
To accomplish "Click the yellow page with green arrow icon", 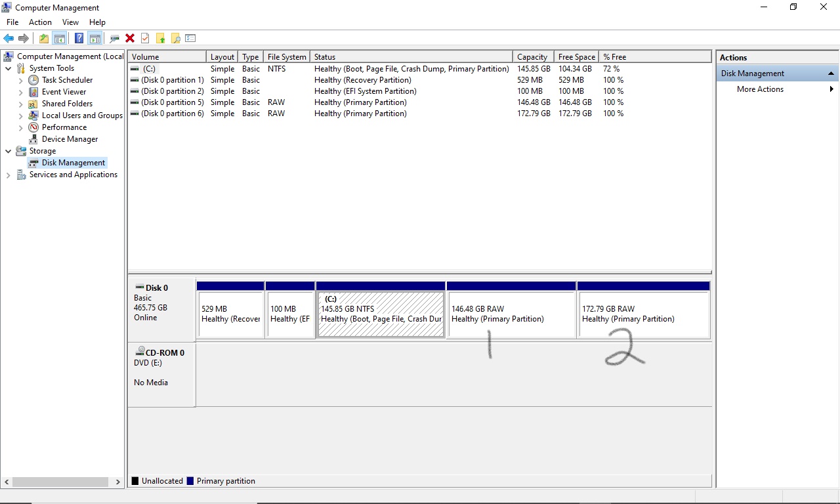I will coord(160,39).
